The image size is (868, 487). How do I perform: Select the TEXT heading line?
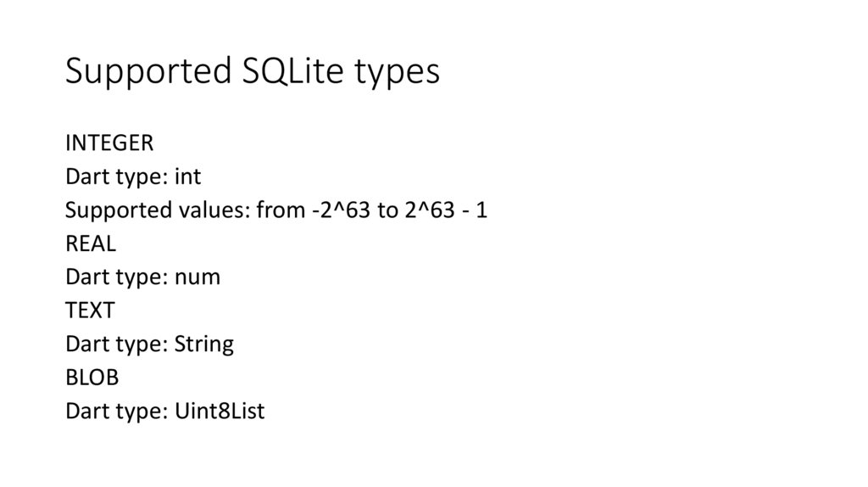(90, 311)
